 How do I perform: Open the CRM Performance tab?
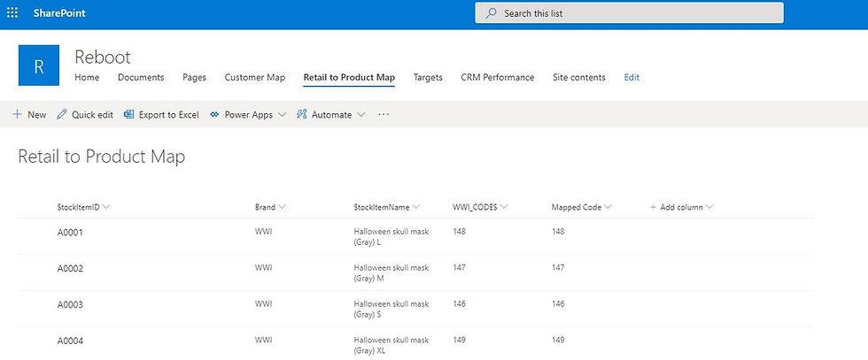click(x=498, y=78)
